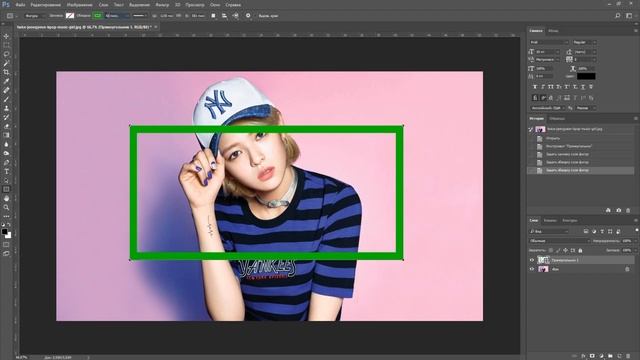The width and height of the screenshot is (640, 360).
Task: Create a new layer group
Action: point(610,356)
